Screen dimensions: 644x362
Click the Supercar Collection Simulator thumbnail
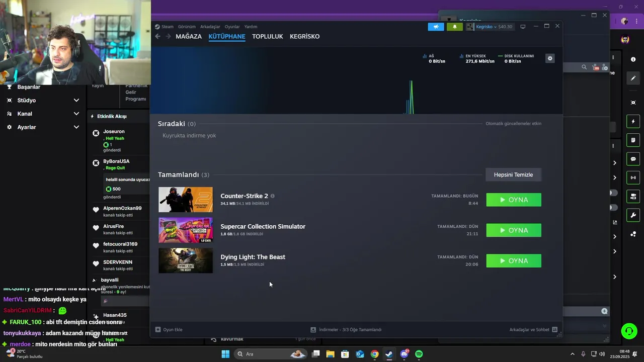click(186, 230)
